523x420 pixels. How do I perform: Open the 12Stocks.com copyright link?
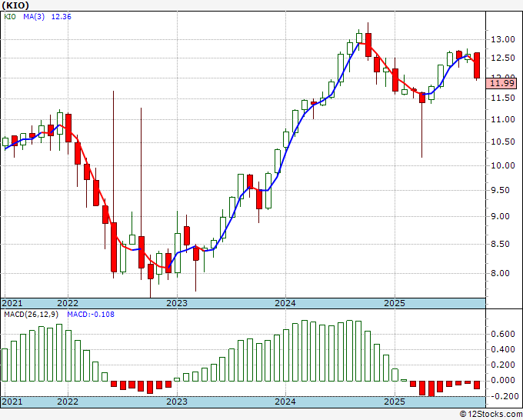[491, 415]
